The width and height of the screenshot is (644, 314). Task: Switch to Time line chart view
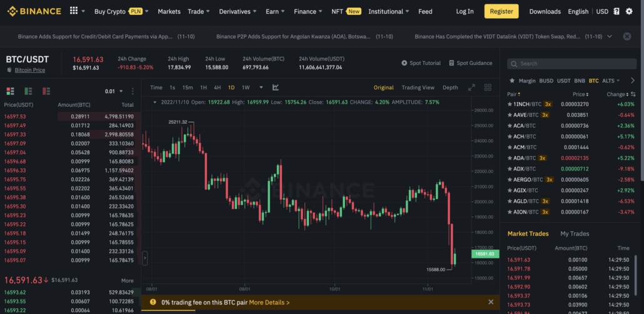tap(156, 87)
